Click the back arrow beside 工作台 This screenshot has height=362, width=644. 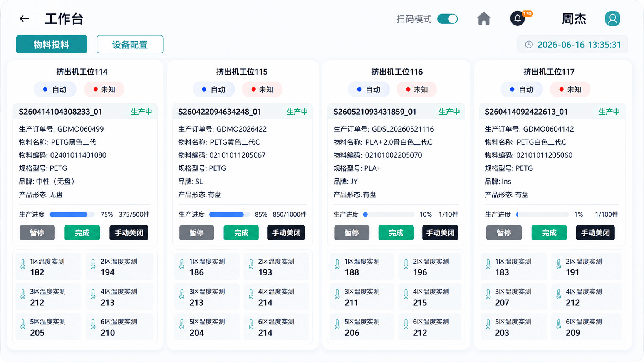click(24, 18)
